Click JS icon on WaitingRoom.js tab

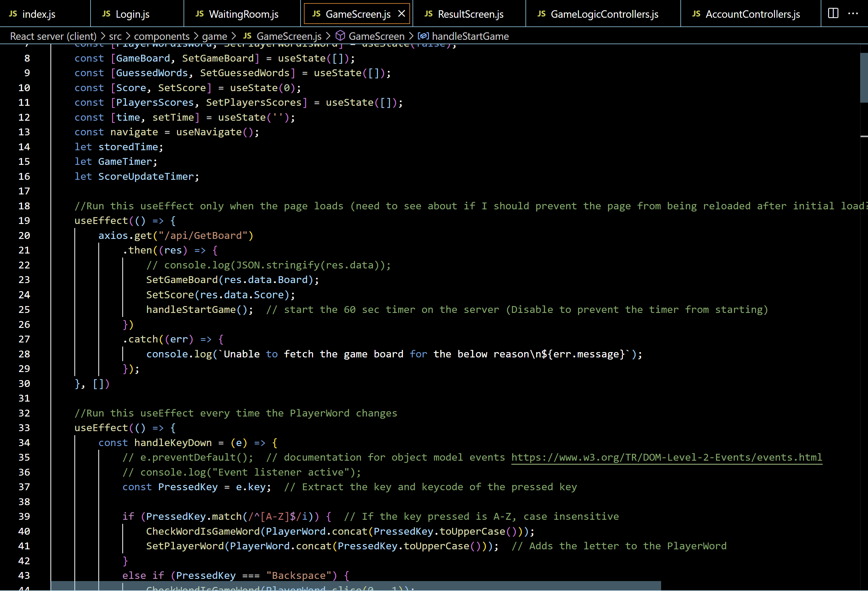200,14
